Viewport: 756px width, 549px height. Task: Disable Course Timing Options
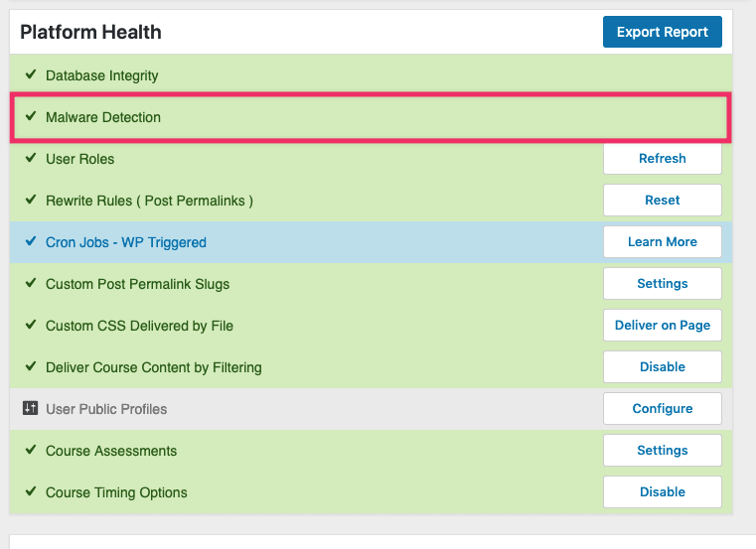662,491
